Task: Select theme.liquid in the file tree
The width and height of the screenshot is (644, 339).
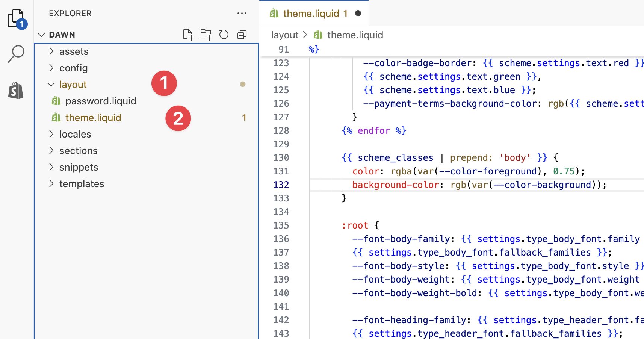Action: click(93, 118)
